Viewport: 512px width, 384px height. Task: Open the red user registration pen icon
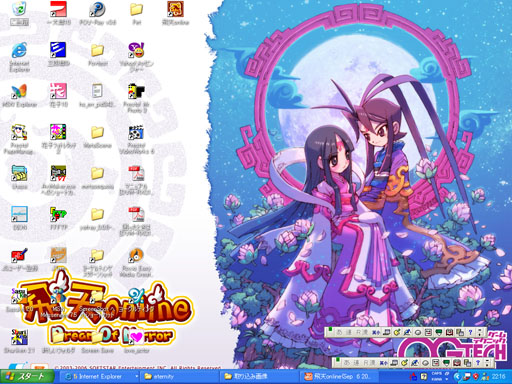point(19,255)
